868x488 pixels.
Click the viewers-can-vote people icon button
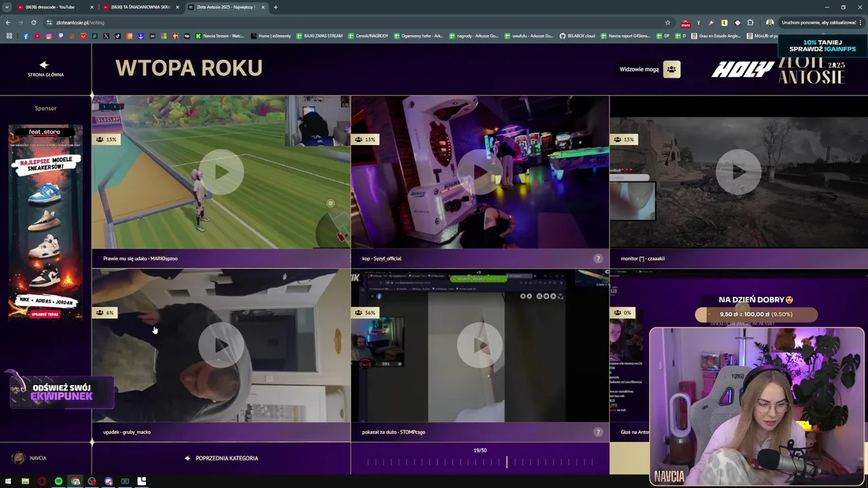tap(671, 69)
